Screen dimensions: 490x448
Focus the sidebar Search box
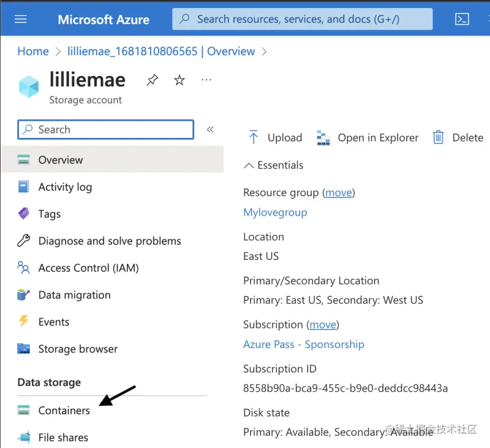click(105, 129)
